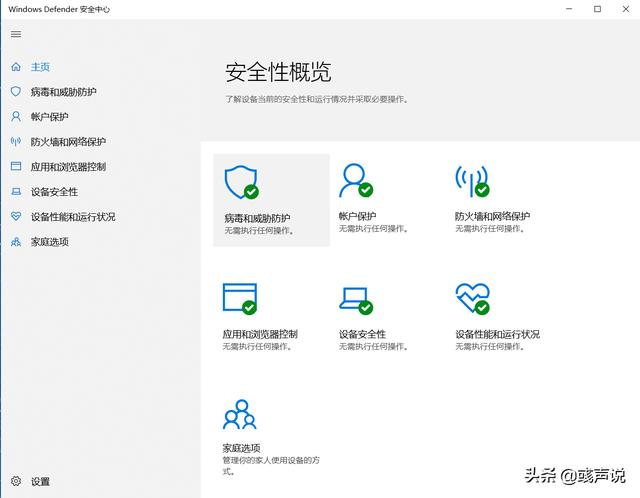Click the window icon for 应用和浏览器控制 in the sidebar

pos(16,166)
